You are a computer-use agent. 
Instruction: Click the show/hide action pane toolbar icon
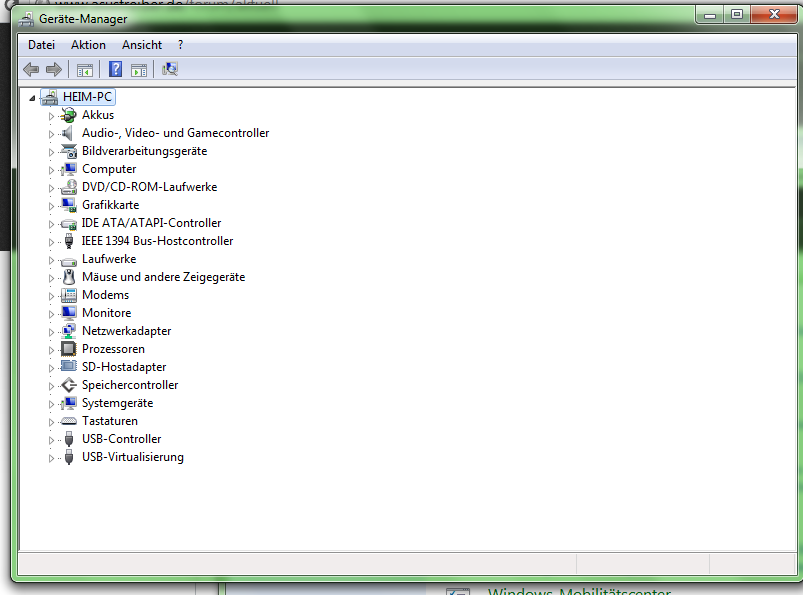(x=139, y=70)
